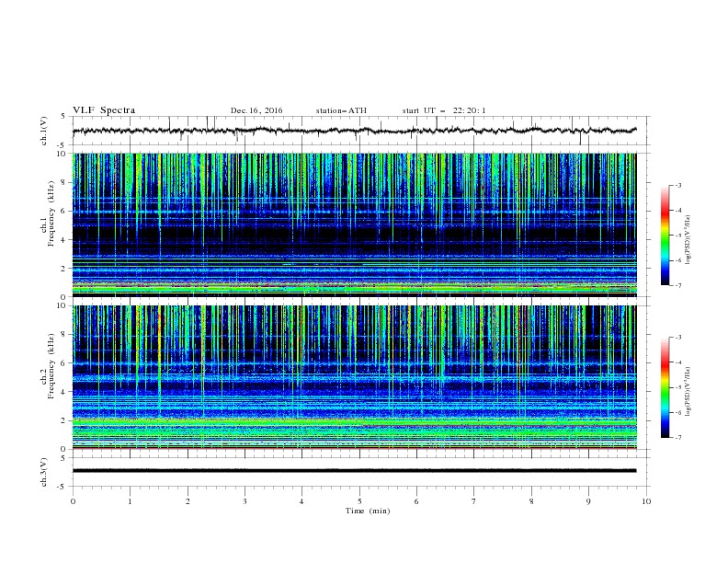Click the "-7" tick on ch.2 color bar

tap(677, 438)
